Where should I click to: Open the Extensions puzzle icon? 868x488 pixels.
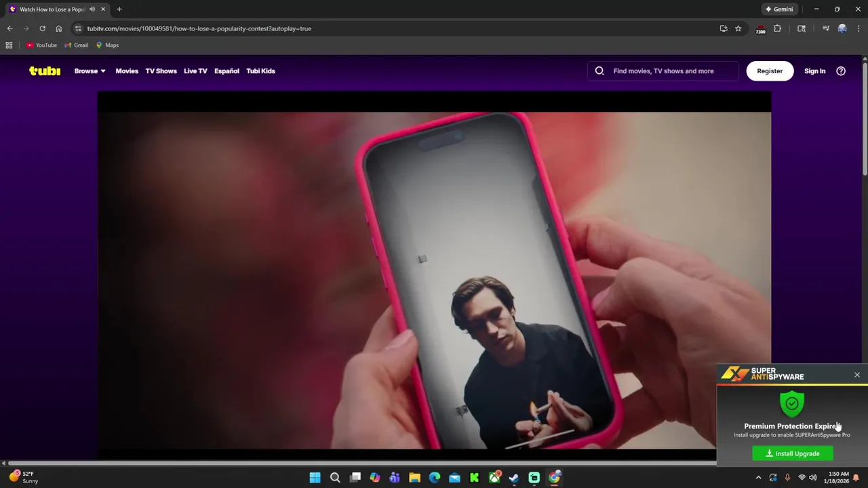pos(777,28)
